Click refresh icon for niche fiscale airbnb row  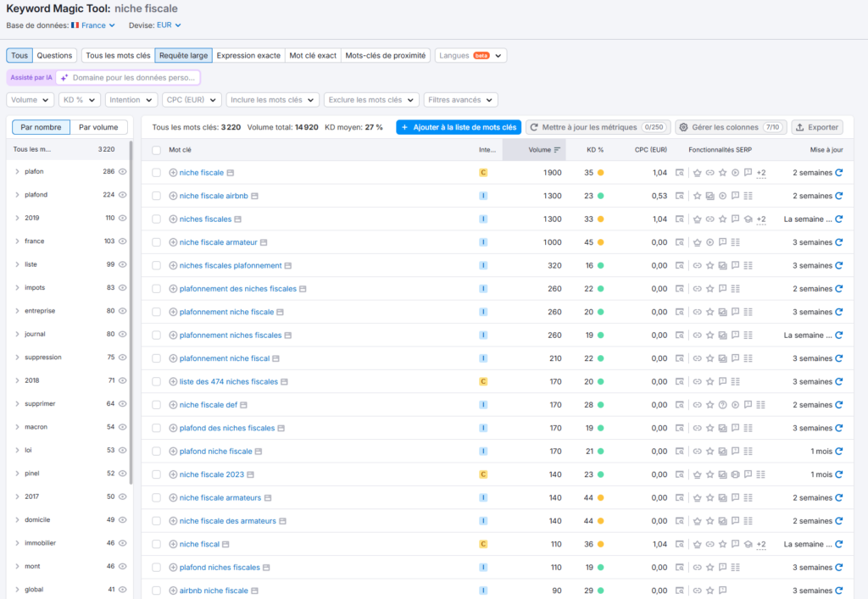[x=839, y=196]
